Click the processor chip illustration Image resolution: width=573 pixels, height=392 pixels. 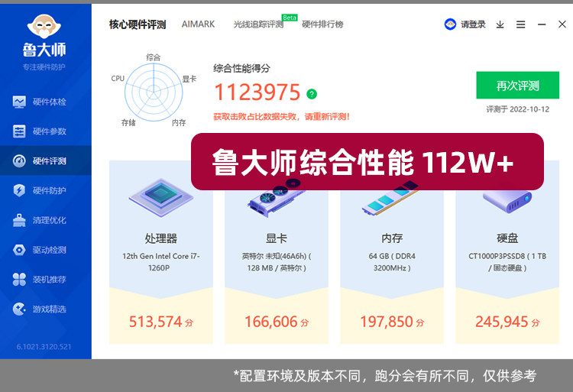click(x=160, y=197)
